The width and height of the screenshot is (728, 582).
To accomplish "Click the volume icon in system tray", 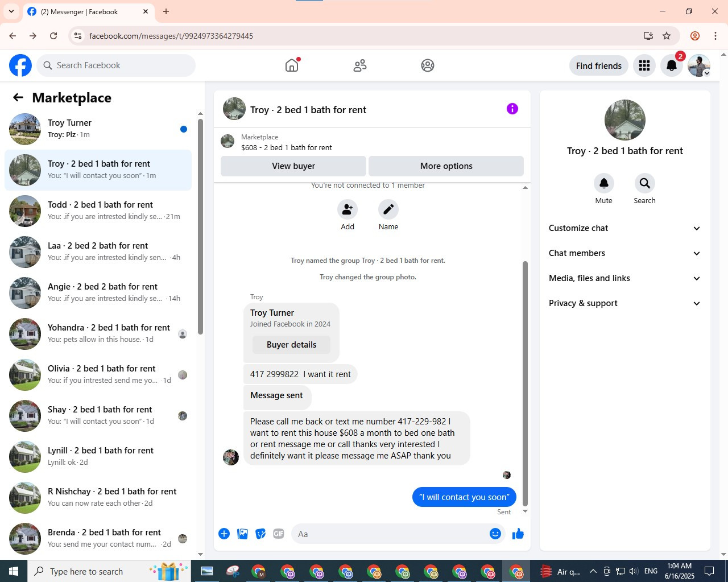I will (634, 571).
